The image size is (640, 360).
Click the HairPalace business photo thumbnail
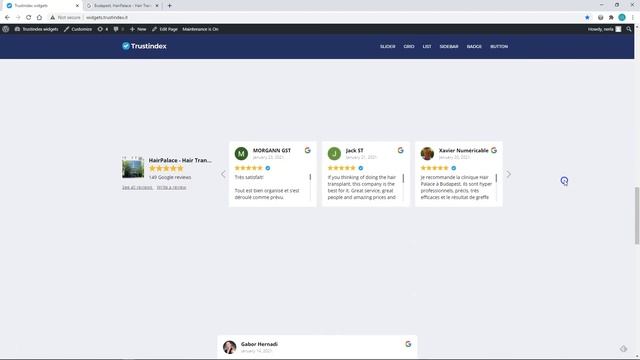pyautogui.click(x=133, y=167)
